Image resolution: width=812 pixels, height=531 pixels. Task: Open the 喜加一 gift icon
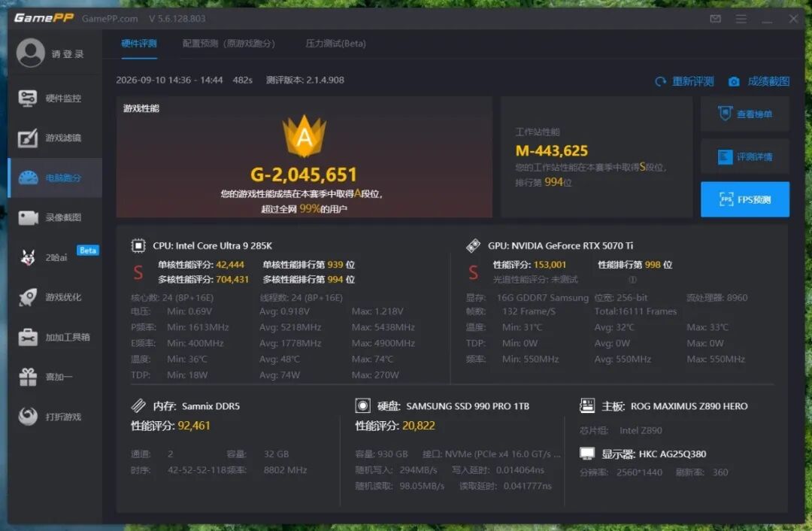coord(28,377)
